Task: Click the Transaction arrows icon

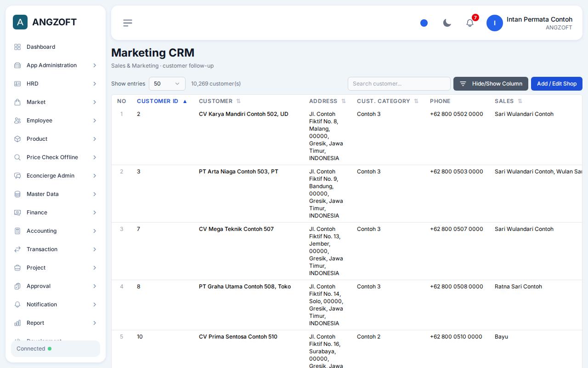Action: (x=17, y=249)
